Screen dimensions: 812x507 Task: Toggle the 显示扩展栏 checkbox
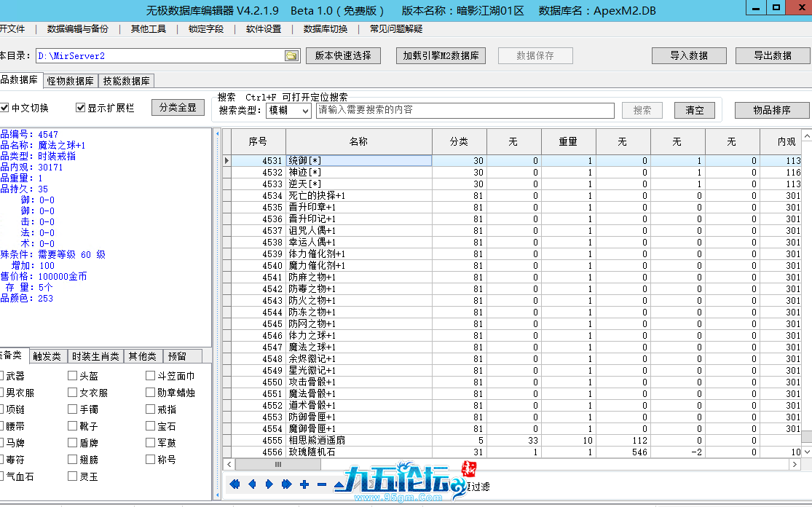(x=80, y=108)
